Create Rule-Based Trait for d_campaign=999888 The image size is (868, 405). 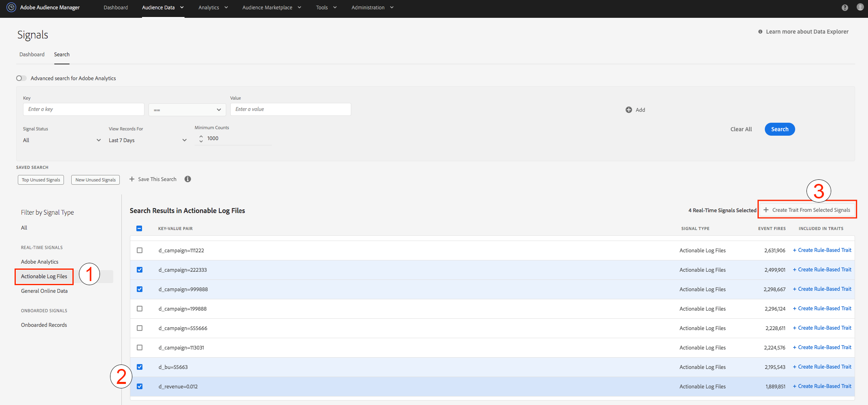pyautogui.click(x=822, y=289)
